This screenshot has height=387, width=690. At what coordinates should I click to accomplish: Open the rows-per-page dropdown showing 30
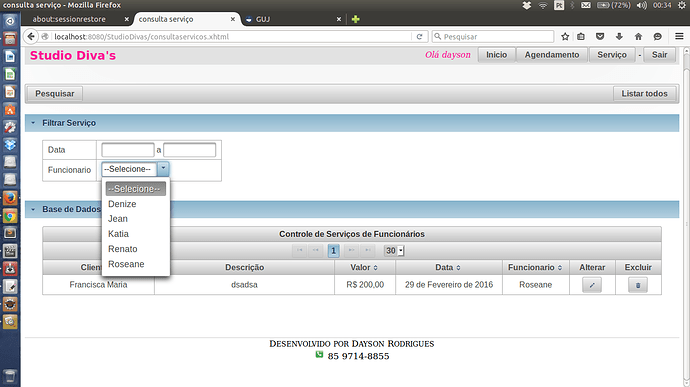pyautogui.click(x=394, y=251)
